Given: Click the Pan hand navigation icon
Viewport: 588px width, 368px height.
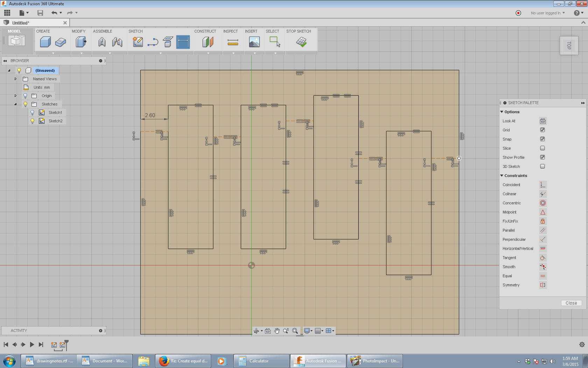Looking at the screenshot, I should pos(277,331).
